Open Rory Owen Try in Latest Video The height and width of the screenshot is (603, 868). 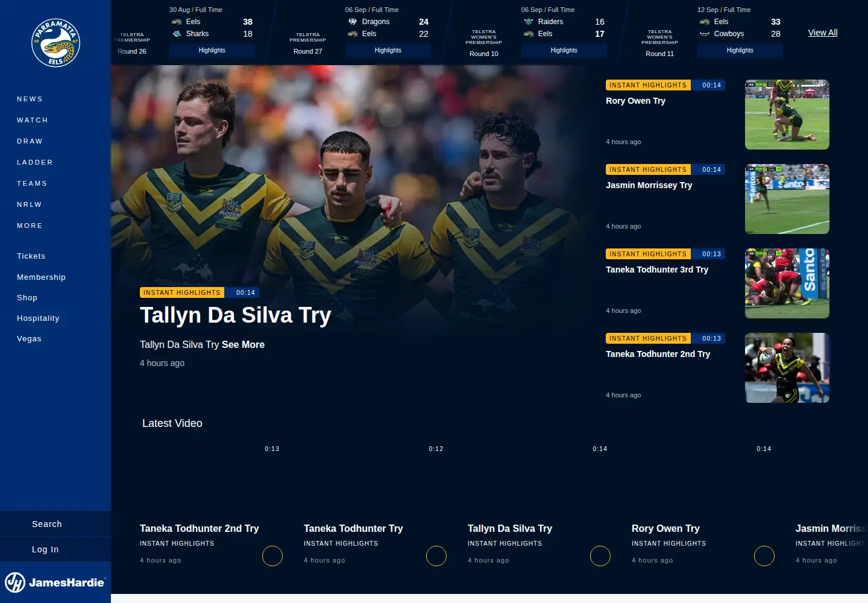[x=665, y=528]
